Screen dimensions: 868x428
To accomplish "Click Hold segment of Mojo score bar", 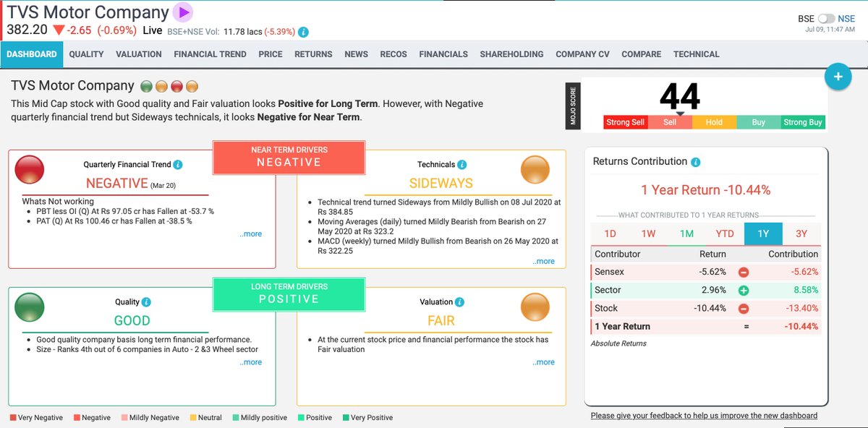I will [x=714, y=122].
